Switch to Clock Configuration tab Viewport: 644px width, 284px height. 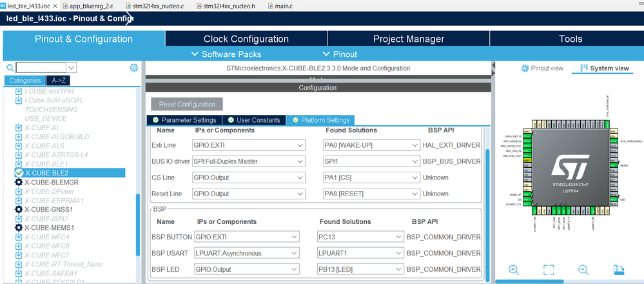(246, 39)
